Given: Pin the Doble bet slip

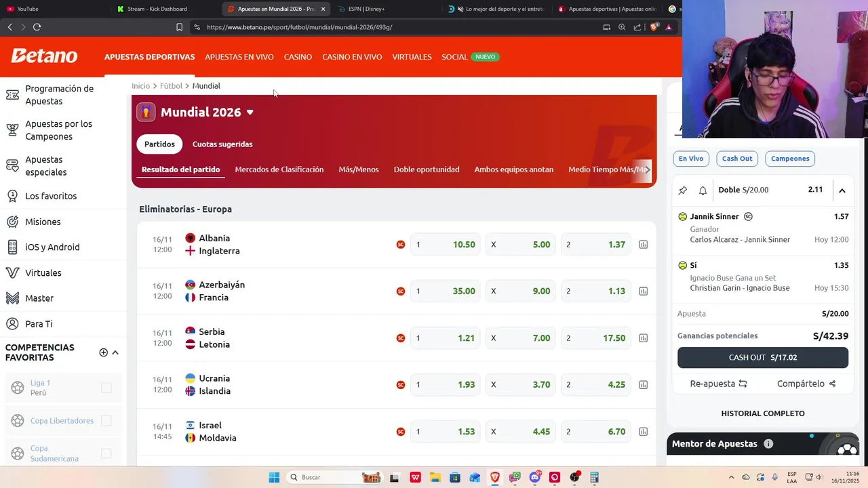Looking at the screenshot, I should pos(683,190).
